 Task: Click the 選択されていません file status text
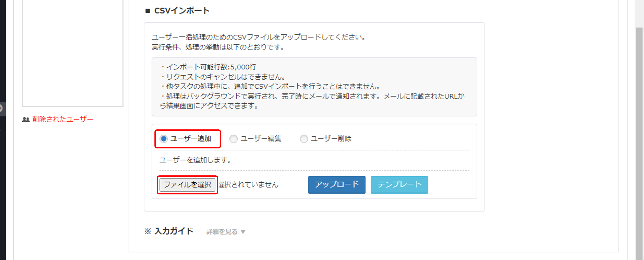(249, 185)
